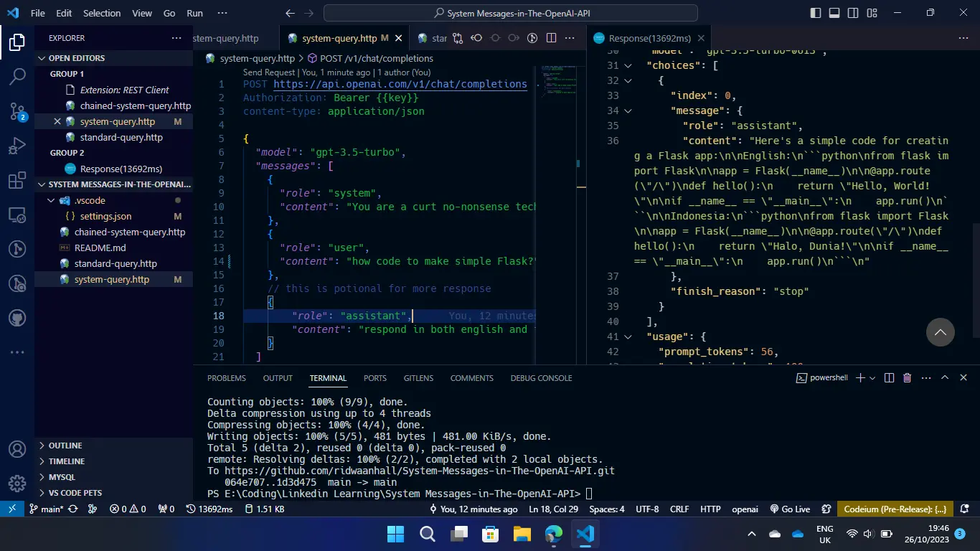
Task: Click the Codeium (Pre-Release) status button
Action: coord(894,509)
